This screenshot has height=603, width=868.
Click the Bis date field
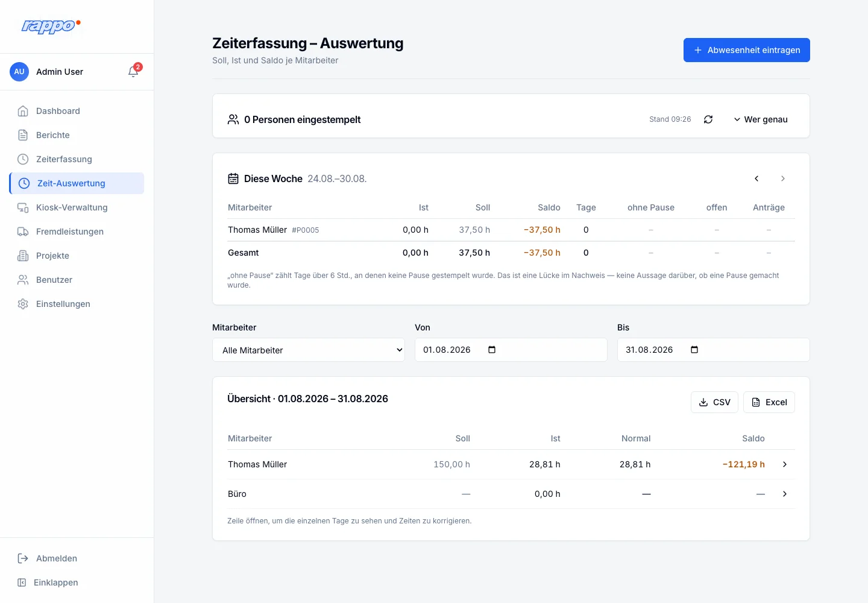tap(714, 350)
